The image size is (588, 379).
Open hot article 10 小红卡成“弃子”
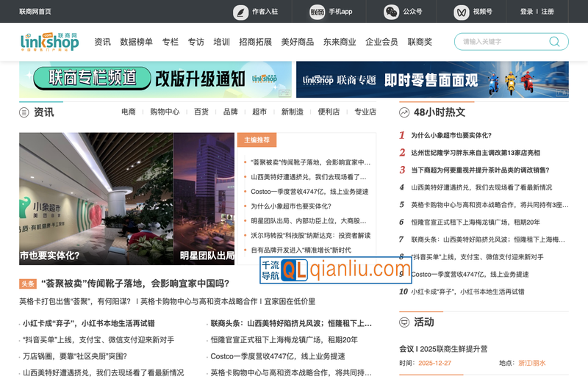tap(467, 292)
